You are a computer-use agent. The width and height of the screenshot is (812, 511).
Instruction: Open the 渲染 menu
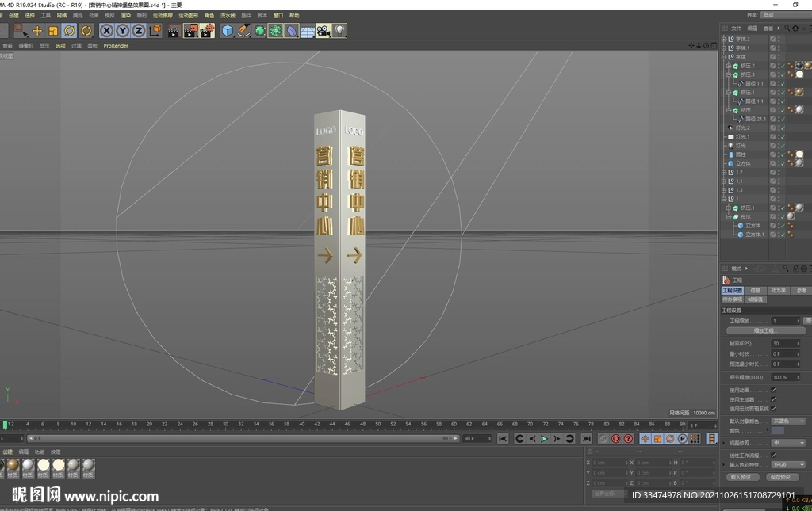click(125, 15)
